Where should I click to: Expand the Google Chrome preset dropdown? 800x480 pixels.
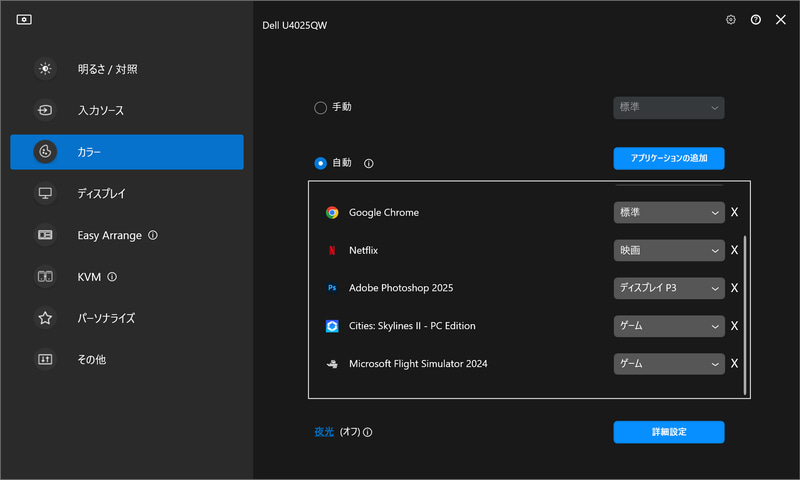[668, 213]
